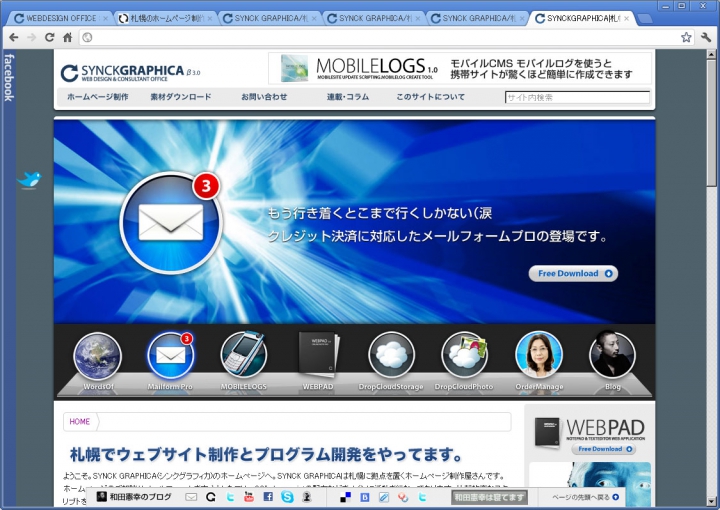Click the Delicious bookmark icon in bottom bar

[x=346, y=497]
